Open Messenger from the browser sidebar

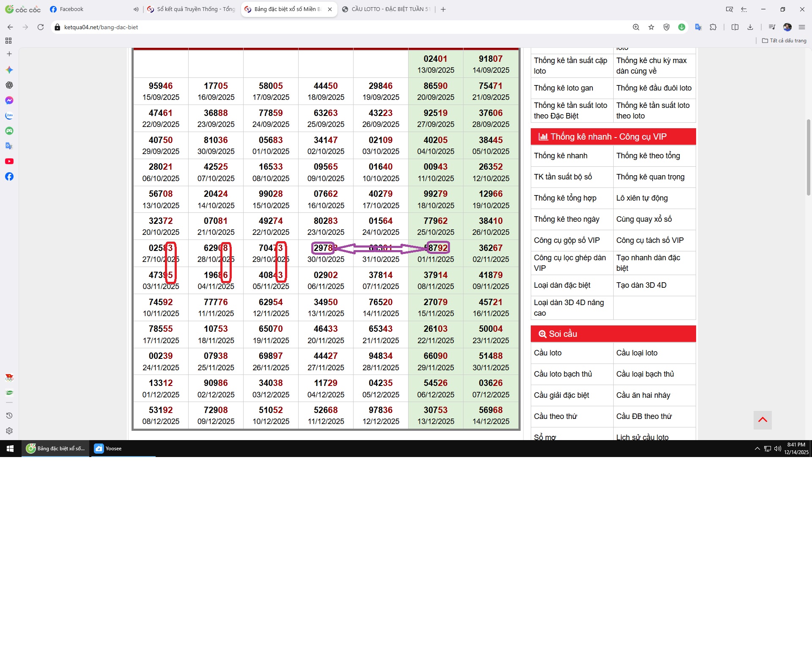pyautogui.click(x=9, y=100)
